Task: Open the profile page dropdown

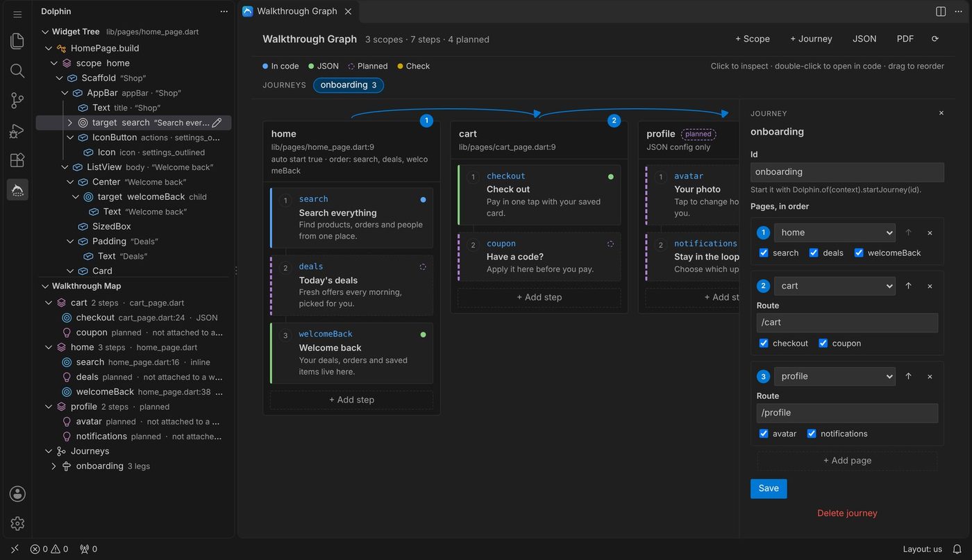Action: (835, 376)
